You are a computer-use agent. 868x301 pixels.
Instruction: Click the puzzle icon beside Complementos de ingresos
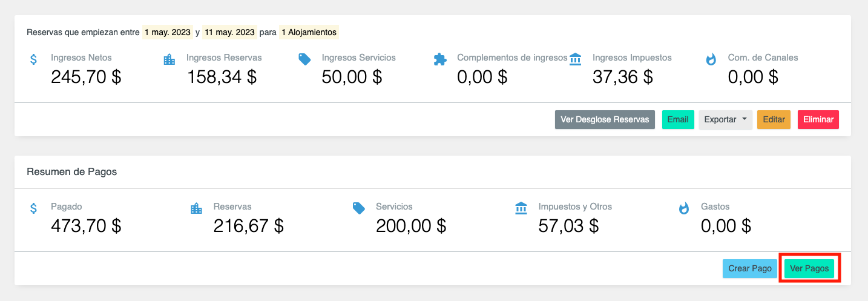(x=440, y=59)
